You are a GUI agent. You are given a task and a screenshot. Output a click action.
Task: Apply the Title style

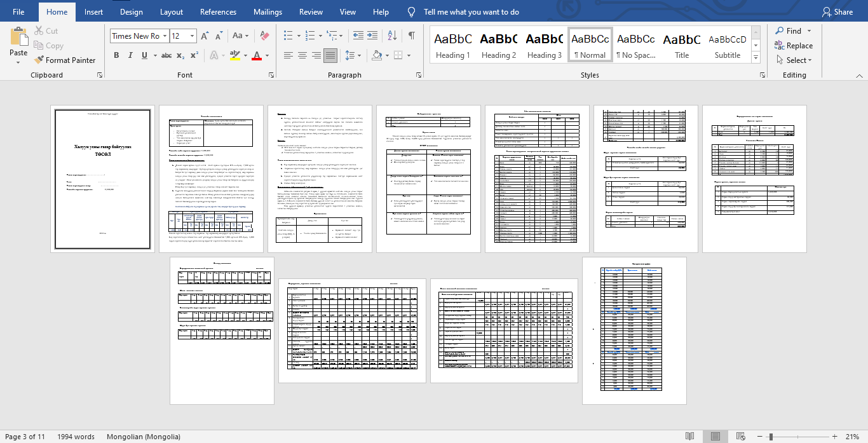[682, 44]
